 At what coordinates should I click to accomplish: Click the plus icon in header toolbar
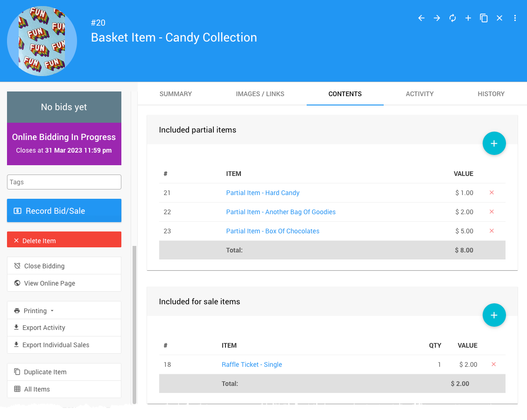tap(468, 18)
